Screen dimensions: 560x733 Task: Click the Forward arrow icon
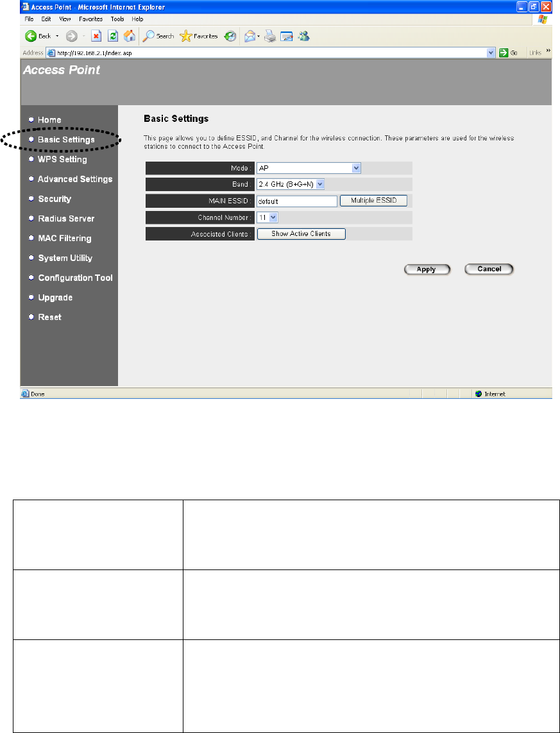point(71,36)
